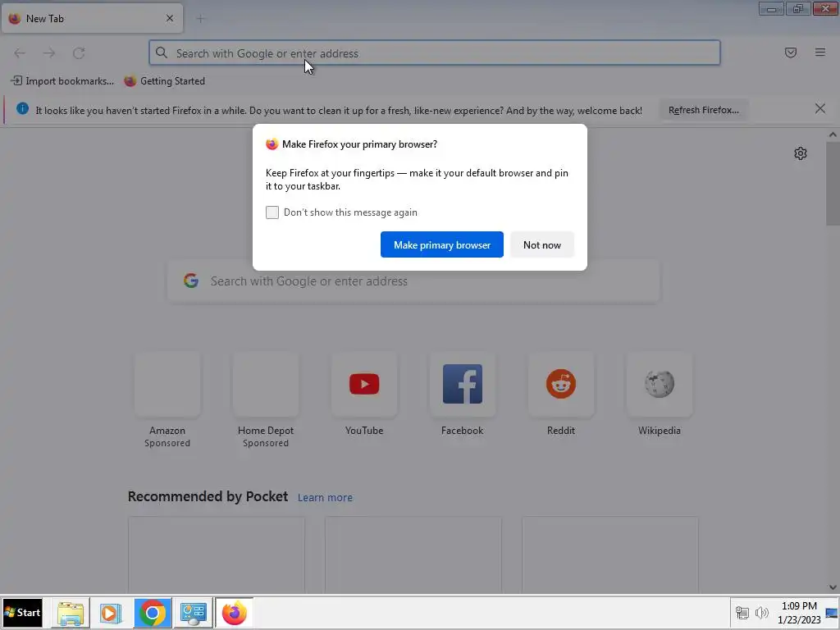Open the new tab personalize gear

point(801,153)
